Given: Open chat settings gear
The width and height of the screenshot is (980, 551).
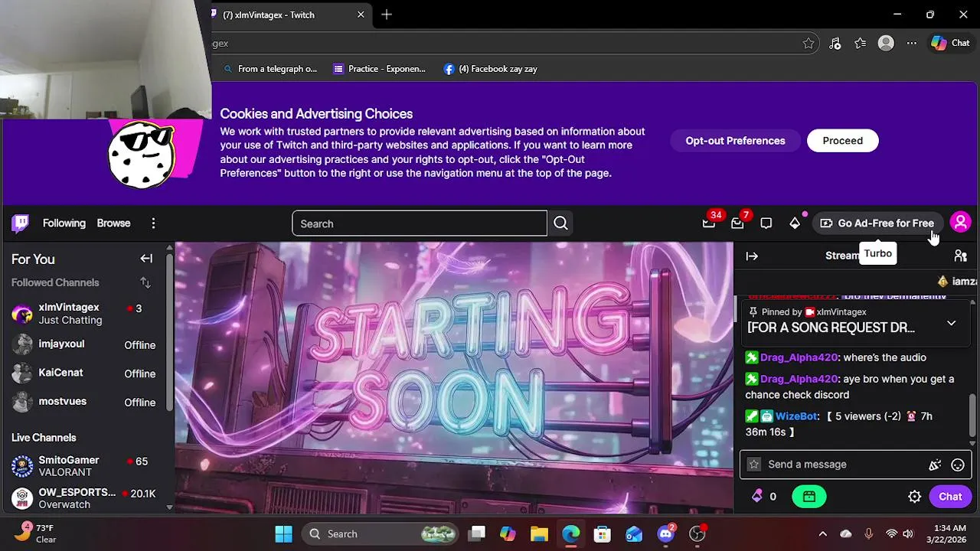Looking at the screenshot, I should pyautogui.click(x=914, y=497).
